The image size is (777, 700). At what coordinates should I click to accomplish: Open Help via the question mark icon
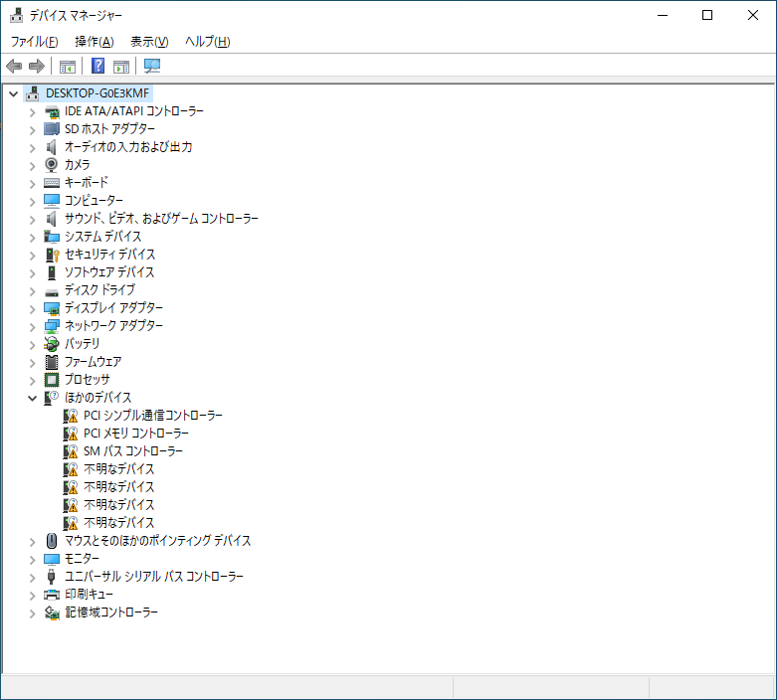tap(98, 66)
